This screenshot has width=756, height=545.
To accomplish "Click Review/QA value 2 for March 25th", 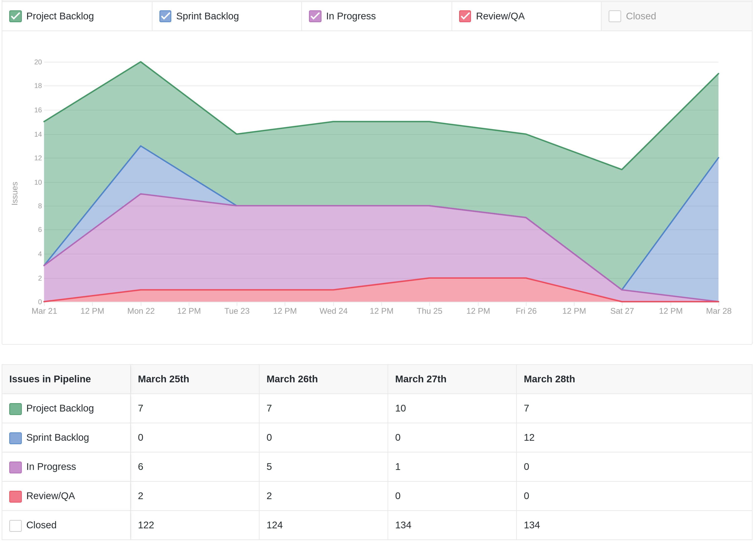I will pyautogui.click(x=141, y=496).
